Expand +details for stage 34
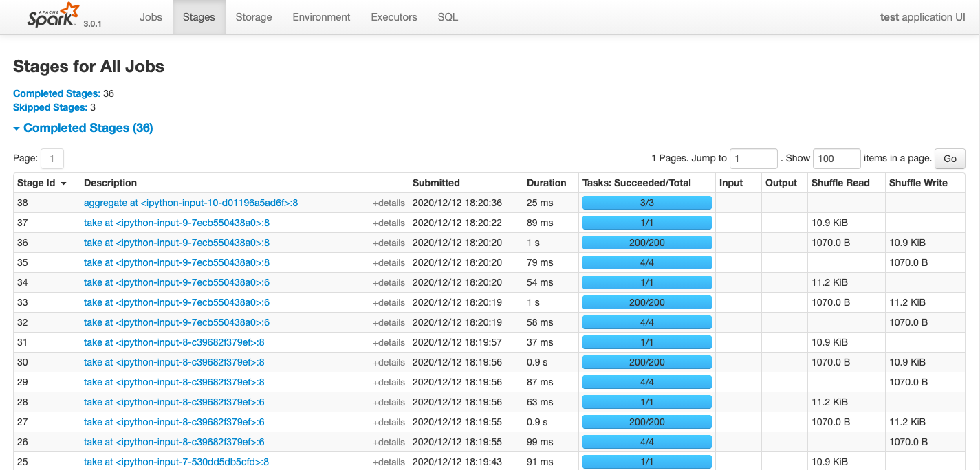Screen dimensions: 980x470 pyautogui.click(x=389, y=283)
